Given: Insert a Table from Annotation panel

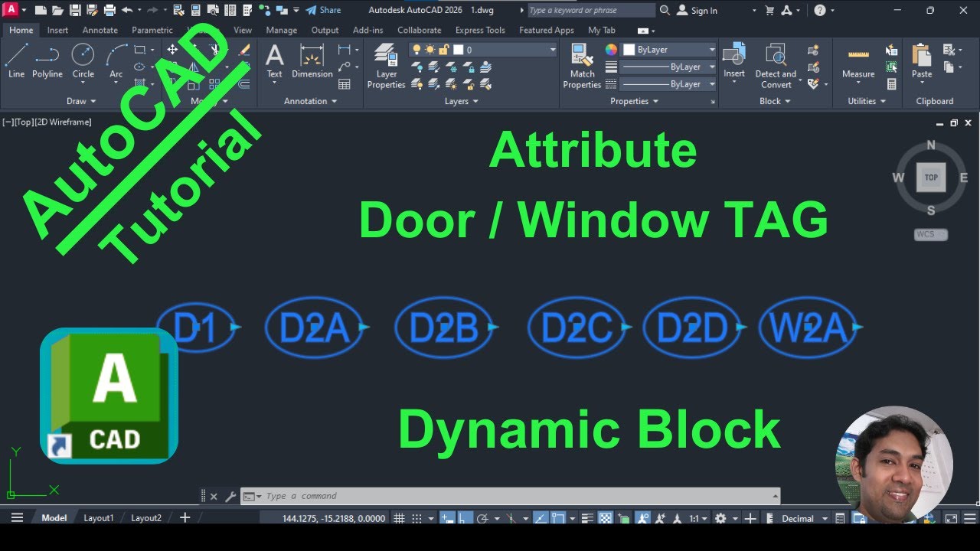Looking at the screenshot, I should tap(345, 84).
